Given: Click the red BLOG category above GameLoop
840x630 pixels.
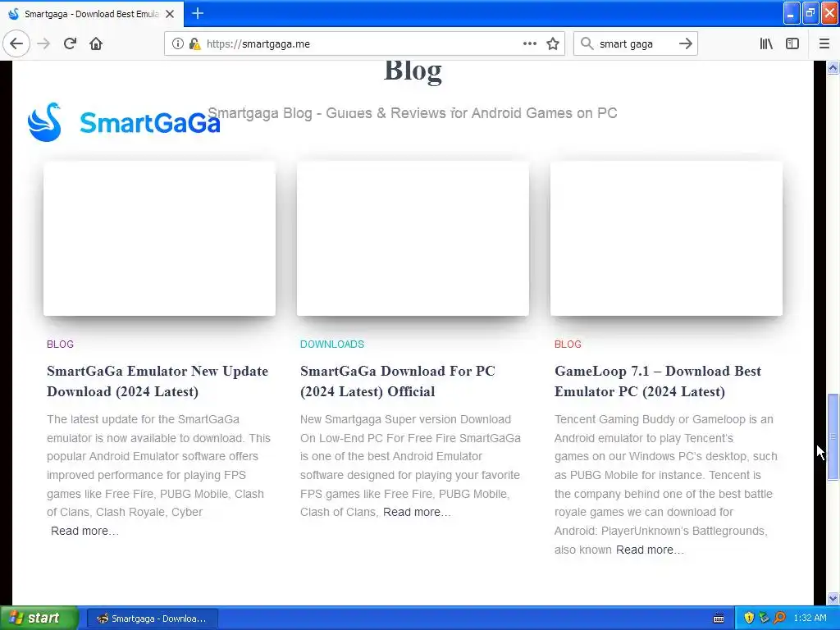Looking at the screenshot, I should (568, 344).
